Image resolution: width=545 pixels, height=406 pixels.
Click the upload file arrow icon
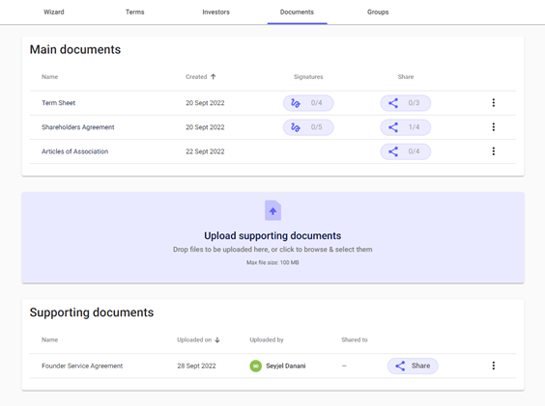(x=273, y=210)
